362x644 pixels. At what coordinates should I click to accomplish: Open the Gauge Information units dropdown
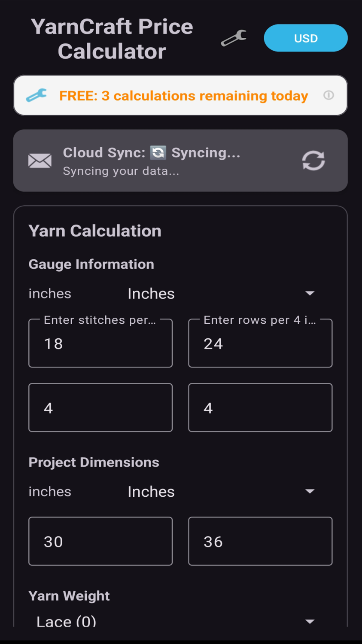pos(221,294)
